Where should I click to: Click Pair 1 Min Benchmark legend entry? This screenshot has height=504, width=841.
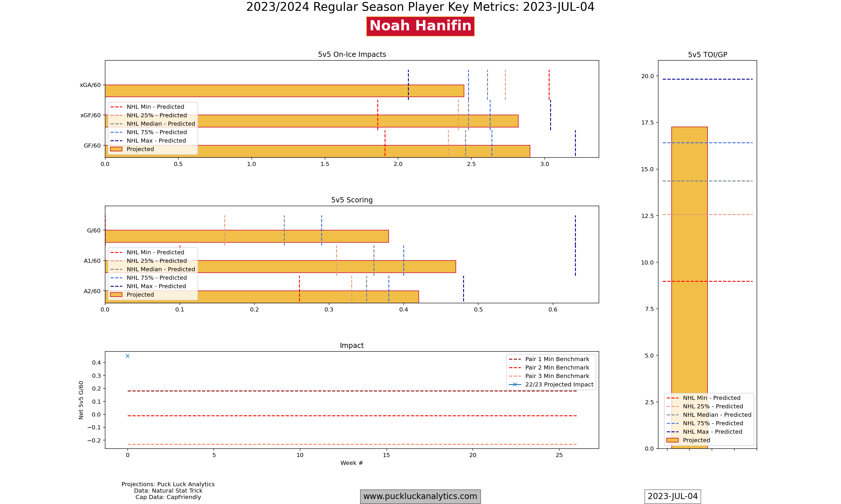557,359
